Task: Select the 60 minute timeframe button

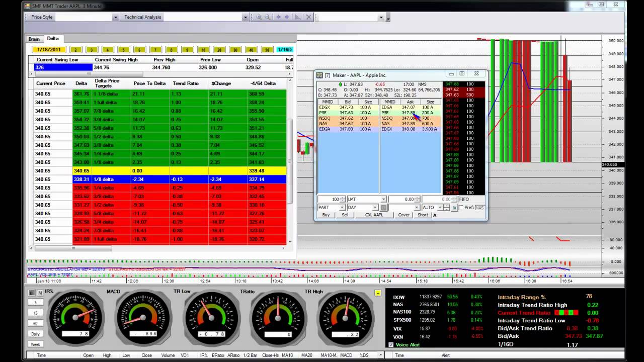Action: [x=35, y=323]
